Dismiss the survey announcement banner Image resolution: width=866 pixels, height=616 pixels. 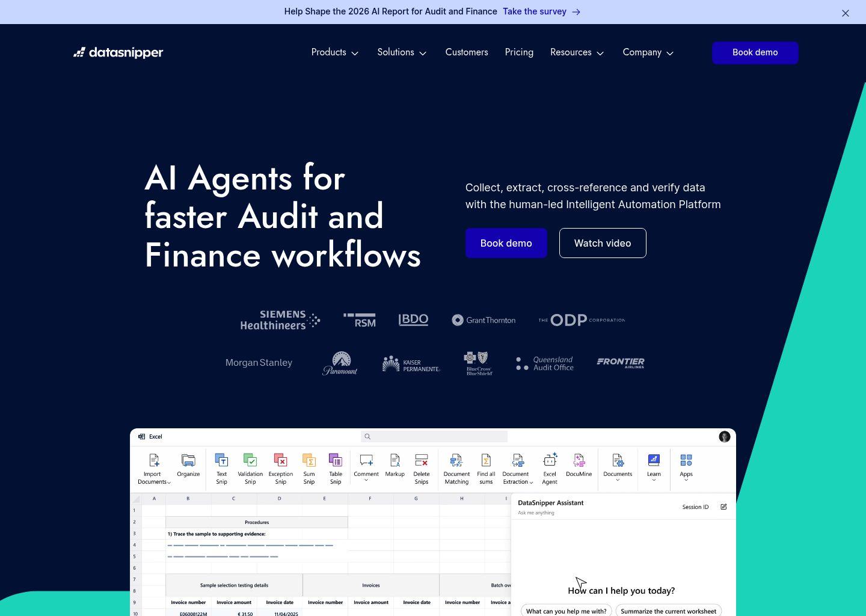[x=846, y=13]
